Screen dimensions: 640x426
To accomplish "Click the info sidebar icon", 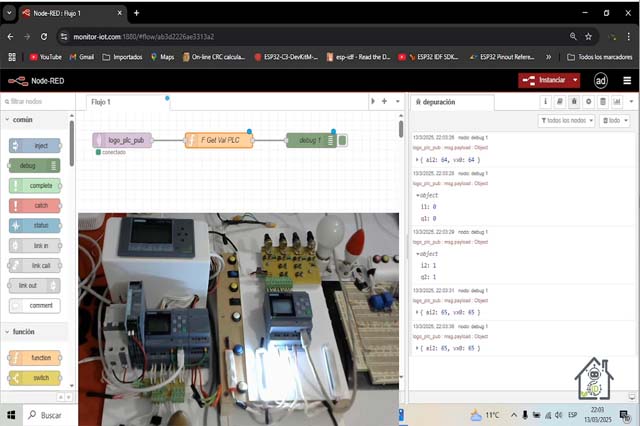I will pos(545,101).
